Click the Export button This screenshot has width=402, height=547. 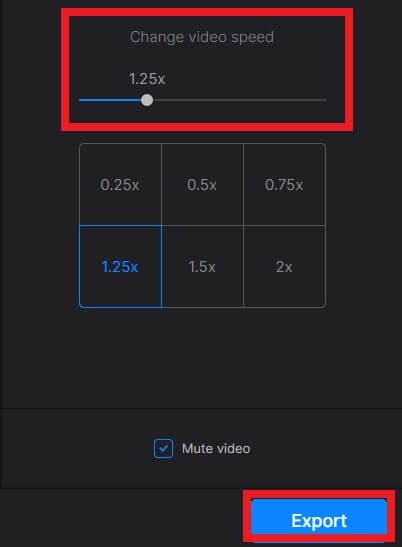click(x=319, y=521)
